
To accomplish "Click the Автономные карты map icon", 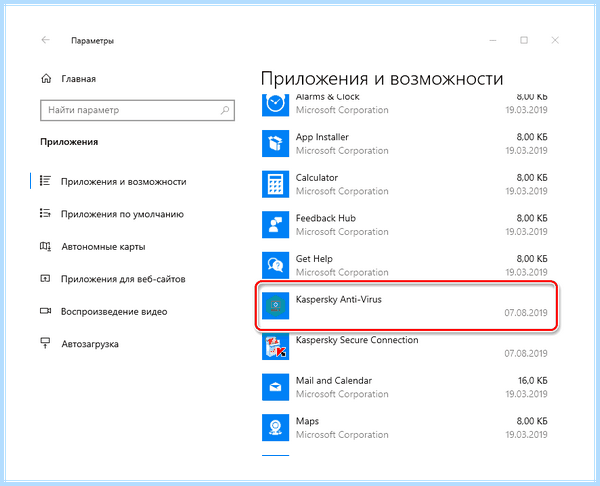I will 45,246.
